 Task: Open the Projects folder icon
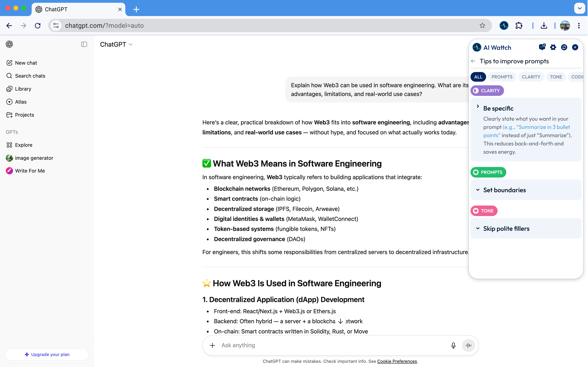coord(9,115)
